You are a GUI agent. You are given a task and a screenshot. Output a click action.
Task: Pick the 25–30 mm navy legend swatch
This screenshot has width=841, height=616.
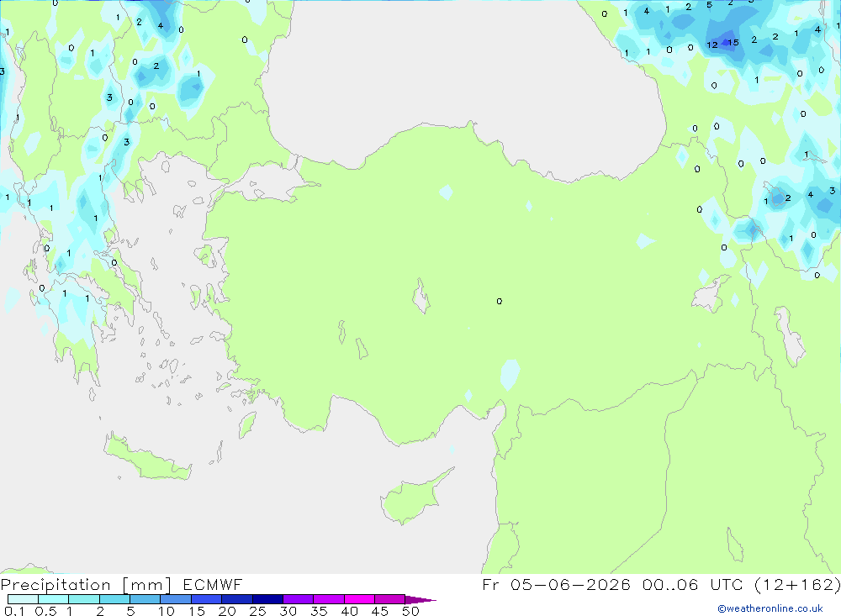267,599
